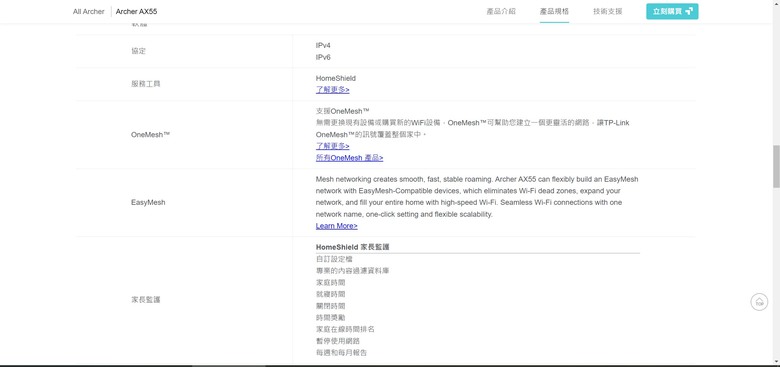Image resolution: width=780 pixels, height=367 pixels.
Task: Click the 就寢時間 feature text
Action: pyautogui.click(x=330, y=294)
